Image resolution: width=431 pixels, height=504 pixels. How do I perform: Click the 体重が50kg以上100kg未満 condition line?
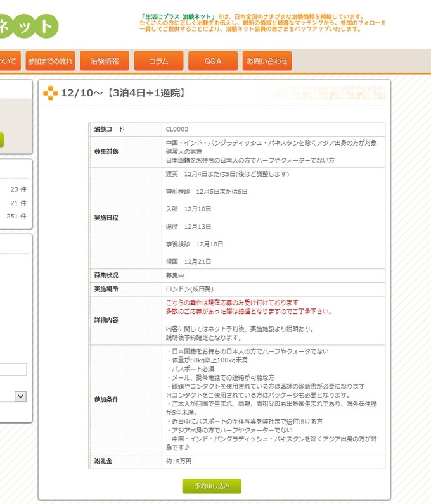click(207, 360)
